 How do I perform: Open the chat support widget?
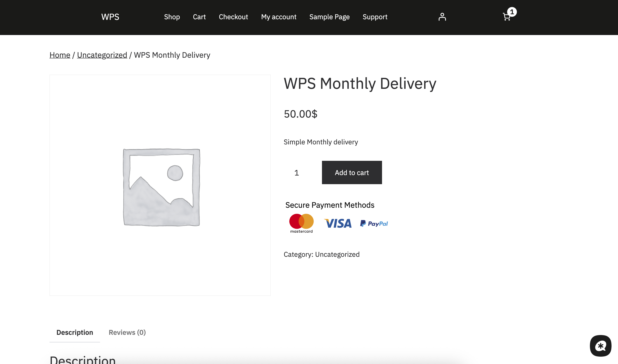pos(600,346)
